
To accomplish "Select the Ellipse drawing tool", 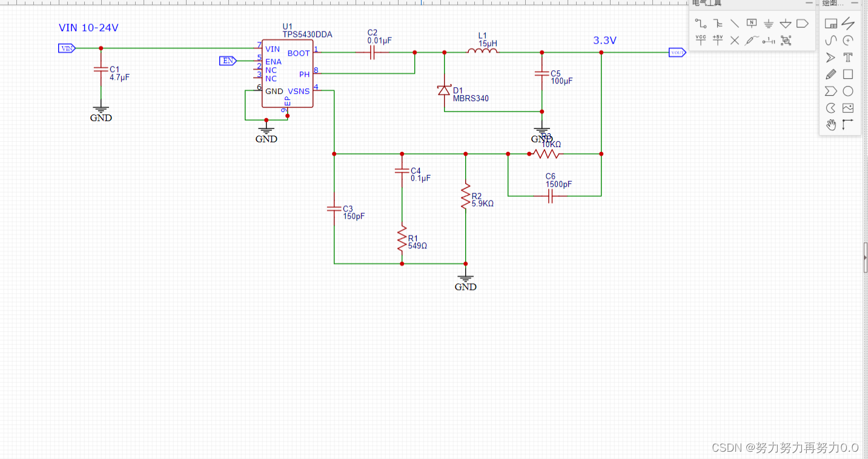I will [848, 91].
